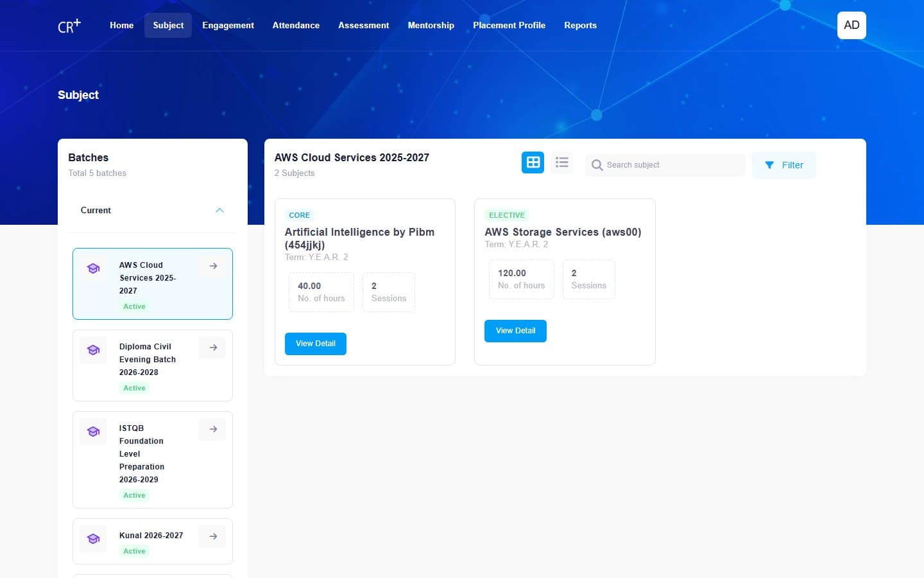The height and width of the screenshot is (578, 924).
Task: Click graduation cap icon for Kunal 2026-2027
Action: pyautogui.click(x=93, y=539)
